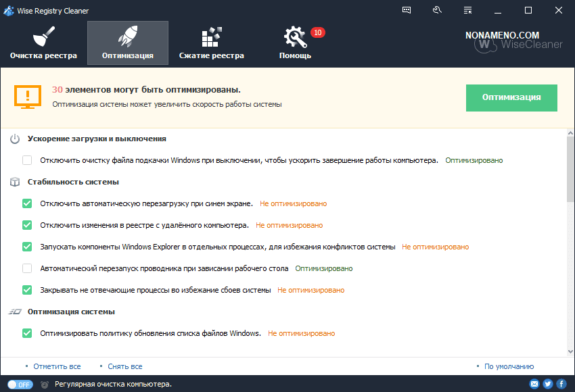575x392 pixels.
Task: Open the 'Сжатие реестра' tab
Action: point(211,43)
